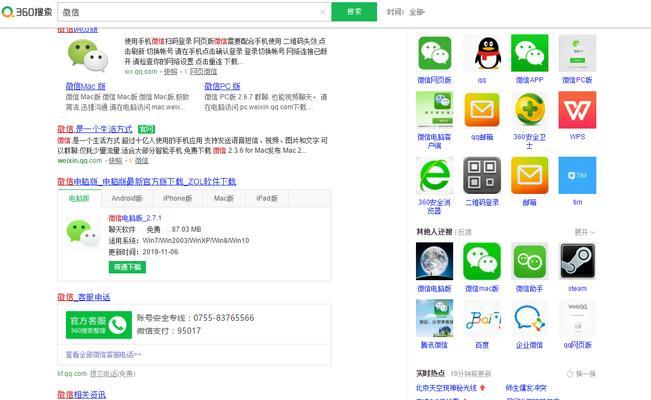Open the 二维码登录 QR icon
Screen dimensions: 651x400
(x=482, y=175)
